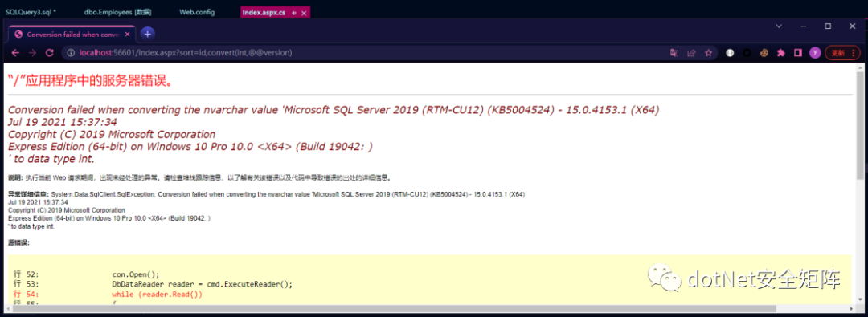Screen dimensions: 868x317
Task: Click source line 53 ExecuteReader code
Action: click(202, 284)
